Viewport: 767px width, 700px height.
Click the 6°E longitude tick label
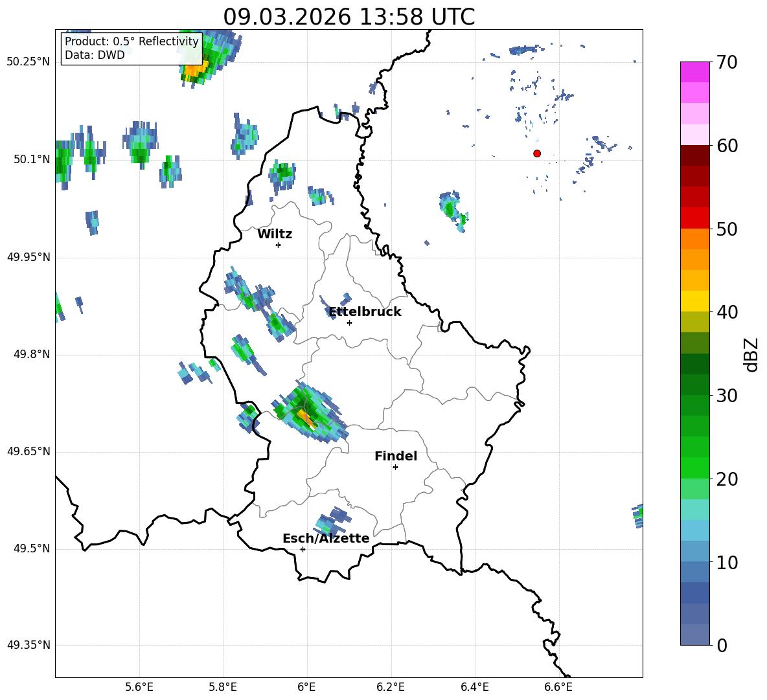tap(307, 686)
